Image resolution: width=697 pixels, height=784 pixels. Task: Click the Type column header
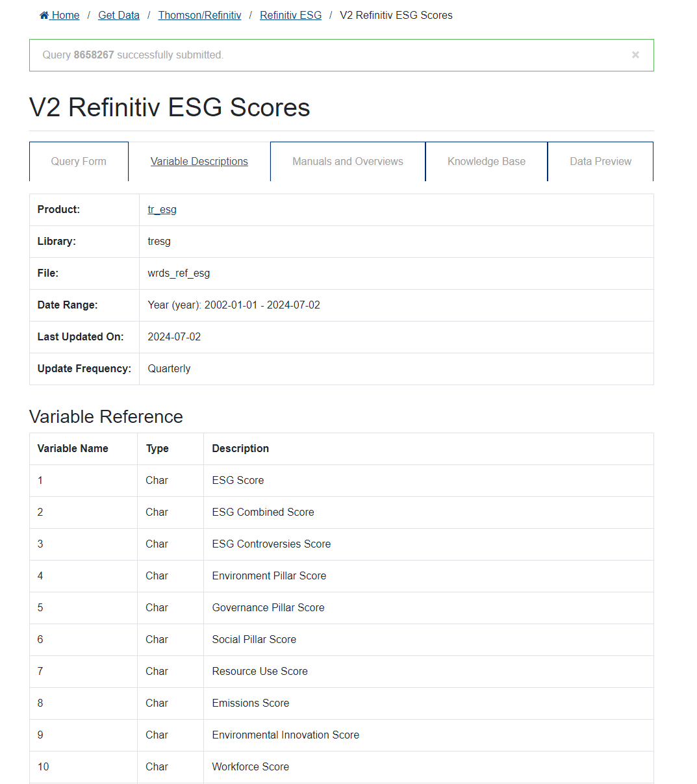tap(157, 449)
